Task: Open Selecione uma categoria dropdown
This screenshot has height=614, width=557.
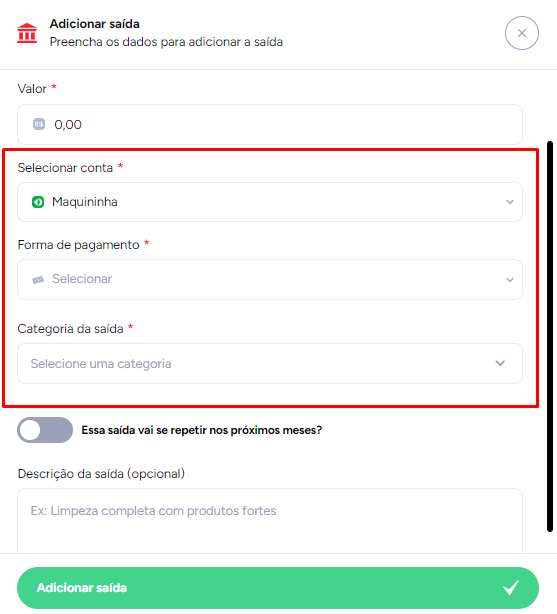Action: (x=270, y=363)
